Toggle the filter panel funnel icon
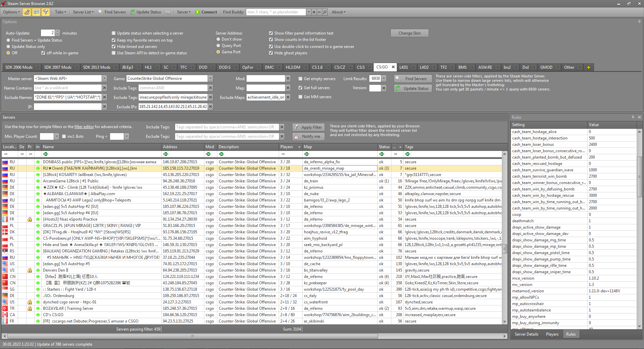The image size is (644, 349). (x=46, y=12)
